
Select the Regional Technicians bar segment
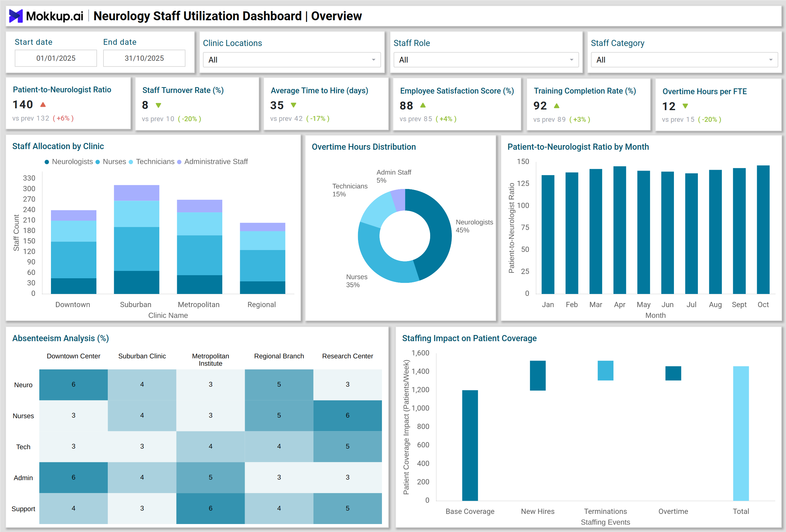263,241
